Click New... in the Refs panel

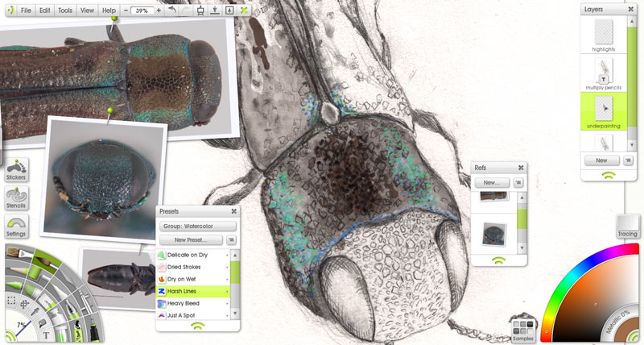click(492, 182)
